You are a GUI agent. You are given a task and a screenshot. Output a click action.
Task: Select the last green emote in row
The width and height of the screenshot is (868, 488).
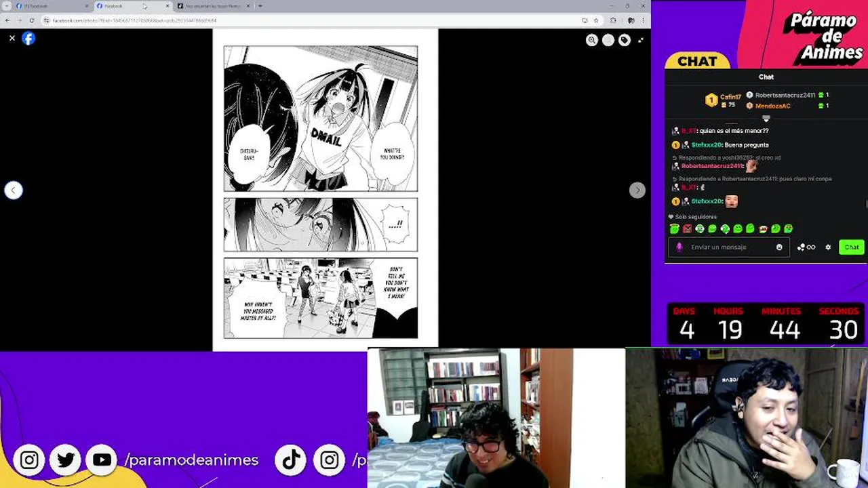coord(788,229)
